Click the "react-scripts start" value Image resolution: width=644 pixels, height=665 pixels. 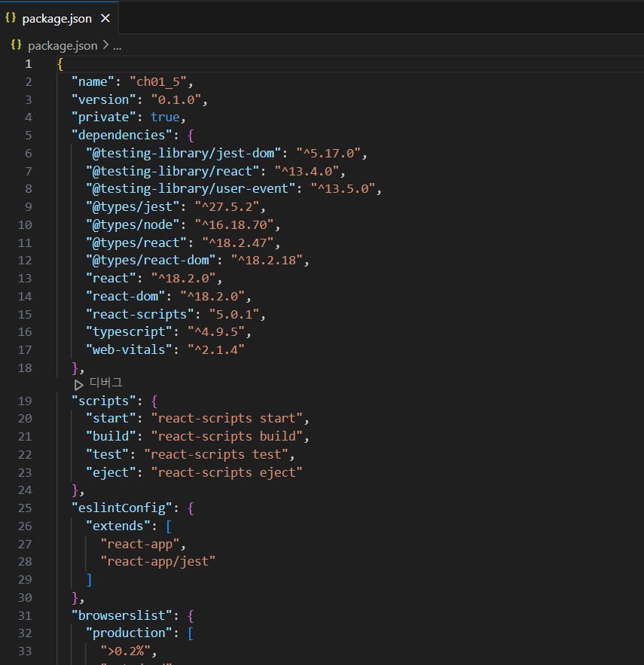[x=227, y=419]
